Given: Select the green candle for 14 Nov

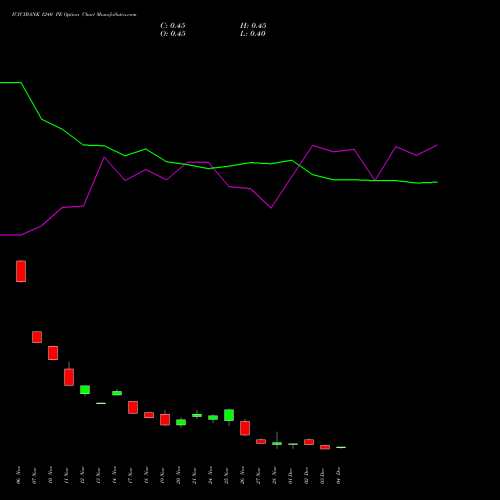Looking at the screenshot, I should tap(117, 393).
